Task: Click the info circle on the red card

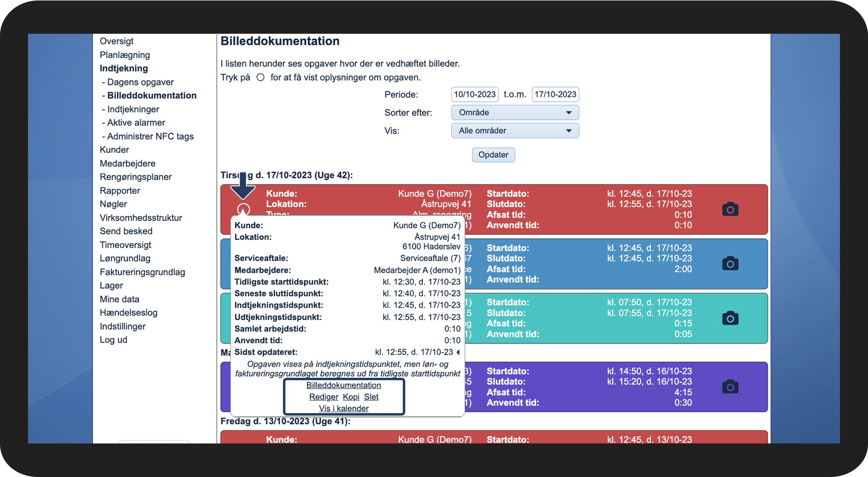Action: pos(243,209)
